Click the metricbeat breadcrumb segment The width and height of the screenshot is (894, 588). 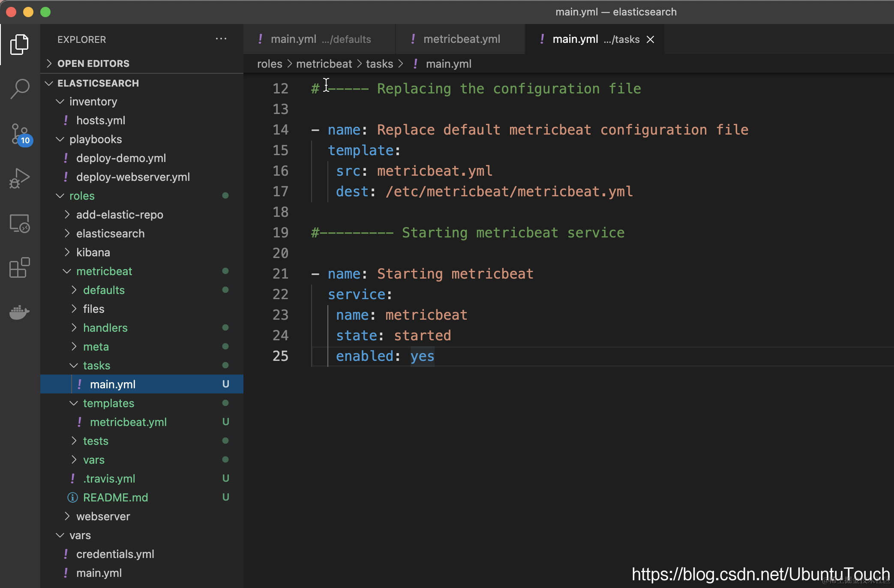click(x=324, y=64)
